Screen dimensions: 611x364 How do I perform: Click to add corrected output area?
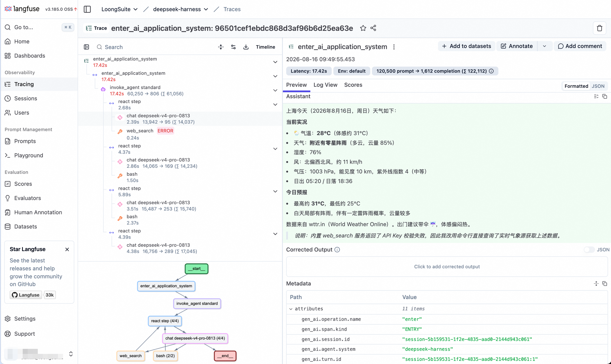click(x=447, y=267)
